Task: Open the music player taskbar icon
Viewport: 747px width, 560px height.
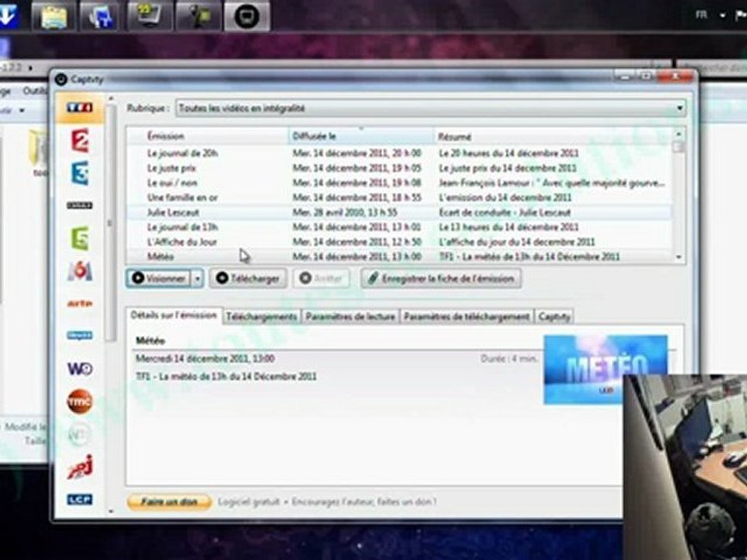Action: 101,16
